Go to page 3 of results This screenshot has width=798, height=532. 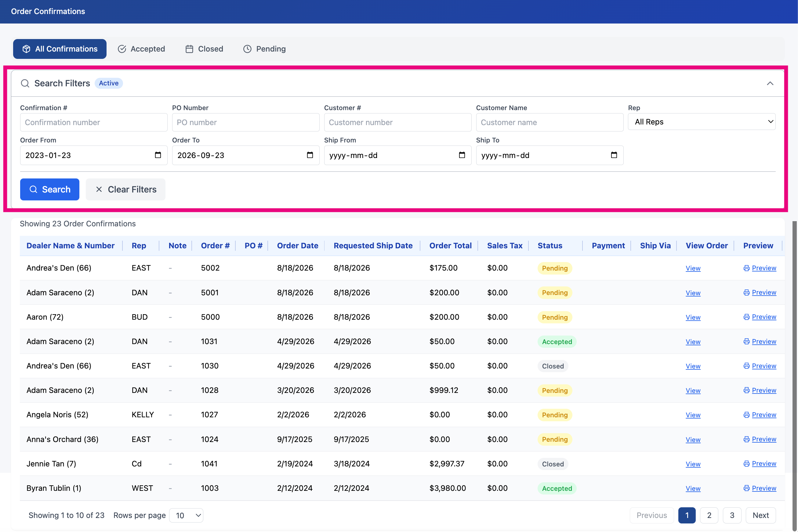[732, 516]
